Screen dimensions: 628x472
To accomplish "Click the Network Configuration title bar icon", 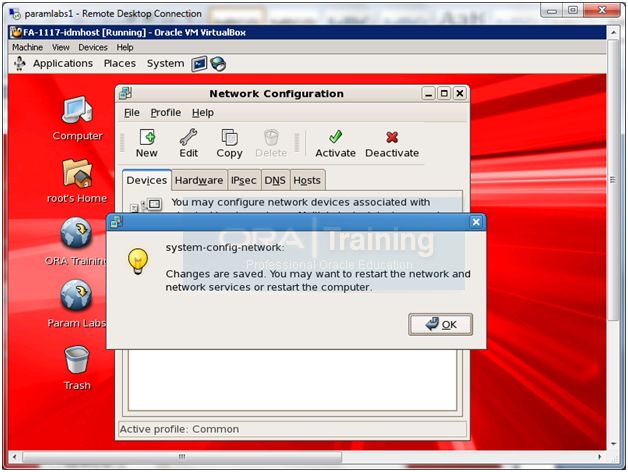I will tap(125, 93).
